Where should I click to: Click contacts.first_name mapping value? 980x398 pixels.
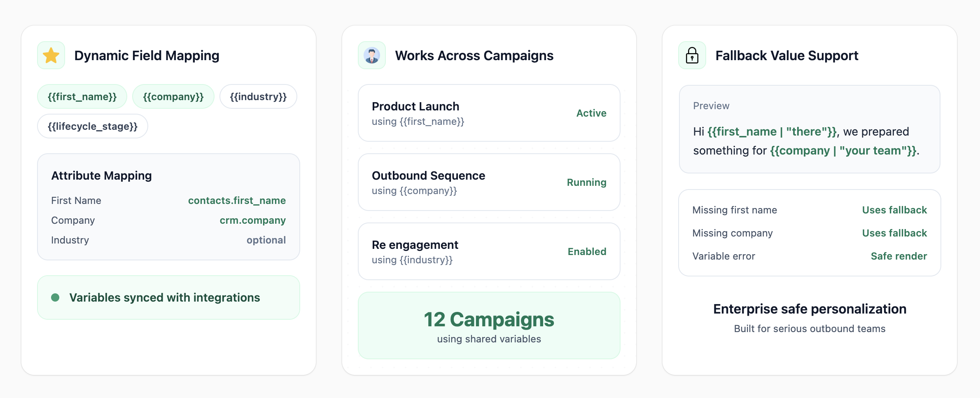(x=237, y=201)
